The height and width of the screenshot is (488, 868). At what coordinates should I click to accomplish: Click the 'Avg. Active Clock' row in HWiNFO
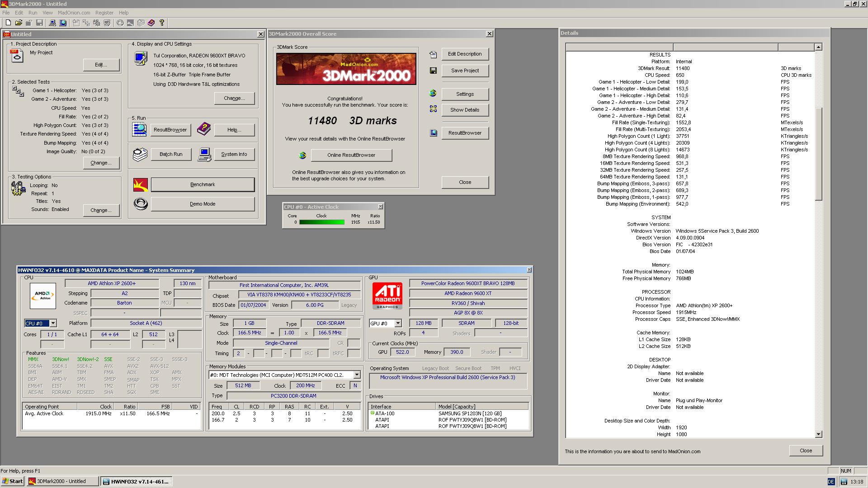[x=111, y=413]
